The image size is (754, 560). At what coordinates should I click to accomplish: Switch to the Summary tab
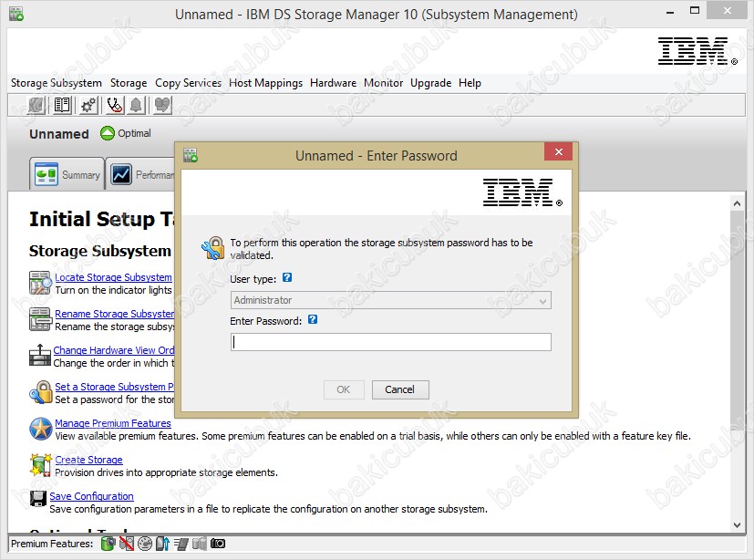coord(67,174)
